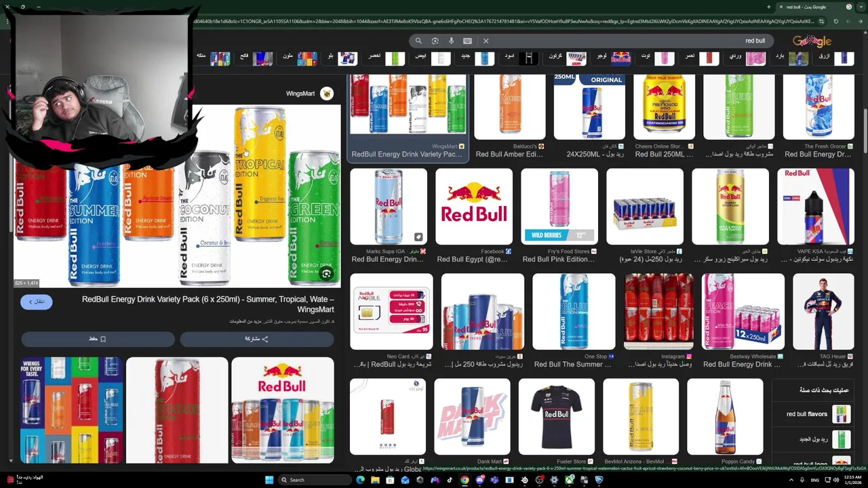868x488 pixels.
Task: Select the related single red can thumbnail
Action: pos(177,410)
